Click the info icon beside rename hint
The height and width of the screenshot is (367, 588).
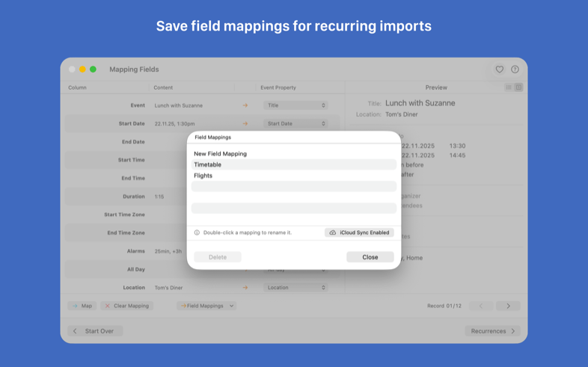point(197,232)
